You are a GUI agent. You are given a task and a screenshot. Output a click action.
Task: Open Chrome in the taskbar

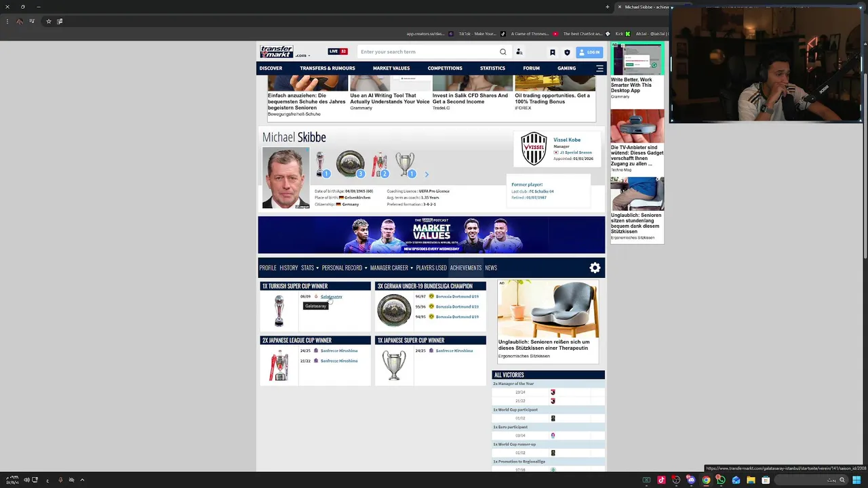[x=706, y=480]
